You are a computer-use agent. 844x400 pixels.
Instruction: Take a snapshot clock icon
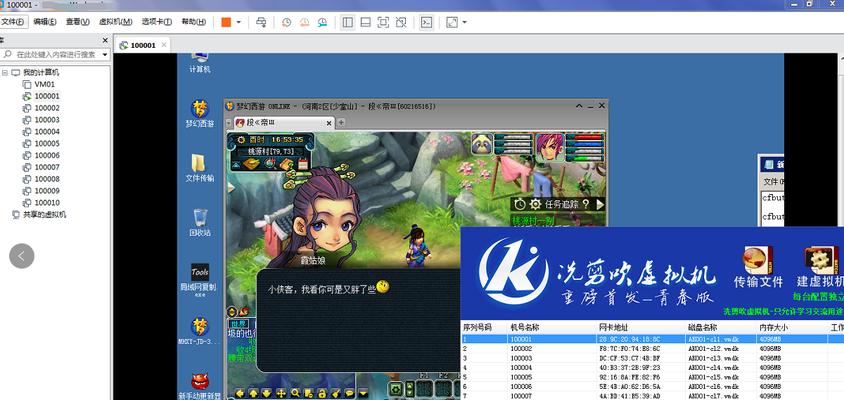tap(287, 22)
